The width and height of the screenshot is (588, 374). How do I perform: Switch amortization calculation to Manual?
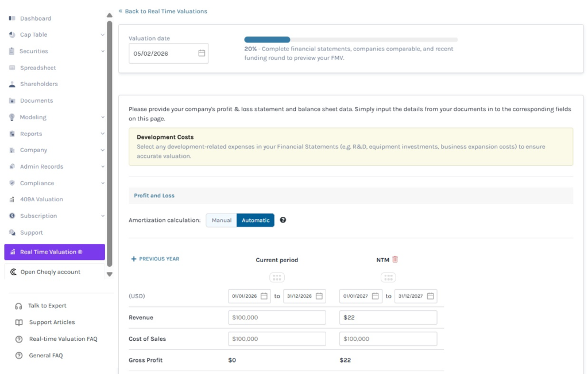[x=221, y=220]
